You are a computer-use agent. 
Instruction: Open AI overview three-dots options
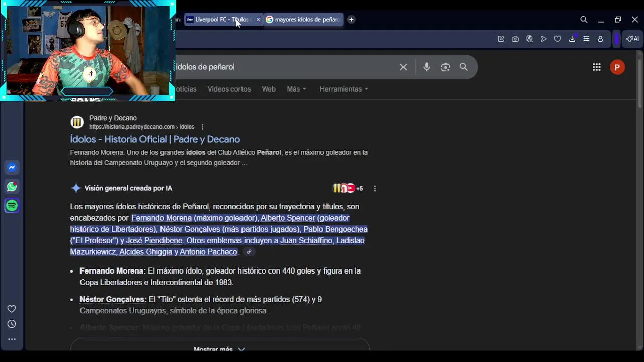click(x=375, y=188)
